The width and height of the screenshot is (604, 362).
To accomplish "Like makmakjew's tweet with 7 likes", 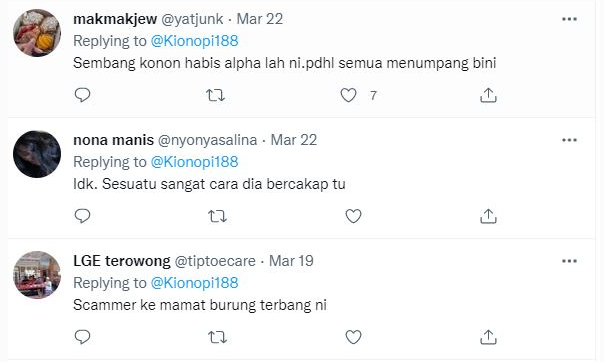I will coord(348,95).
